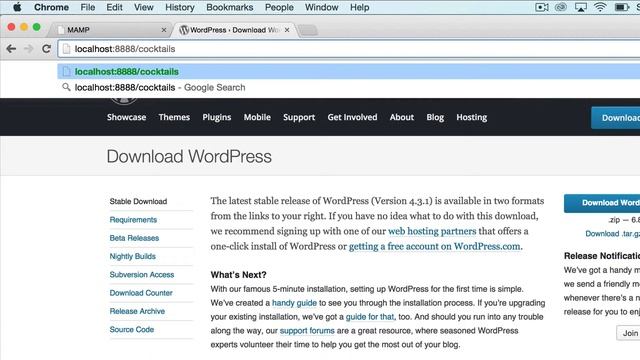Click the page icon in highlighted suggestion
The image size is (640, 360).
[66, 71]
